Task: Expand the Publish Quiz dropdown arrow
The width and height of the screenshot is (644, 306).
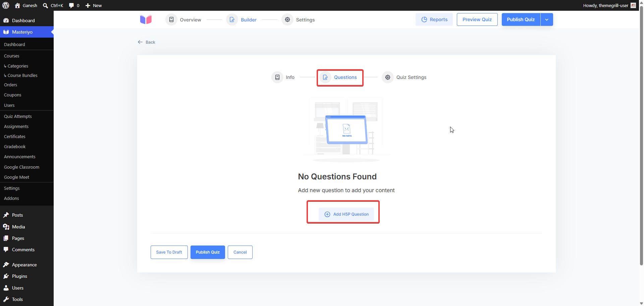Action: (547, 19)
